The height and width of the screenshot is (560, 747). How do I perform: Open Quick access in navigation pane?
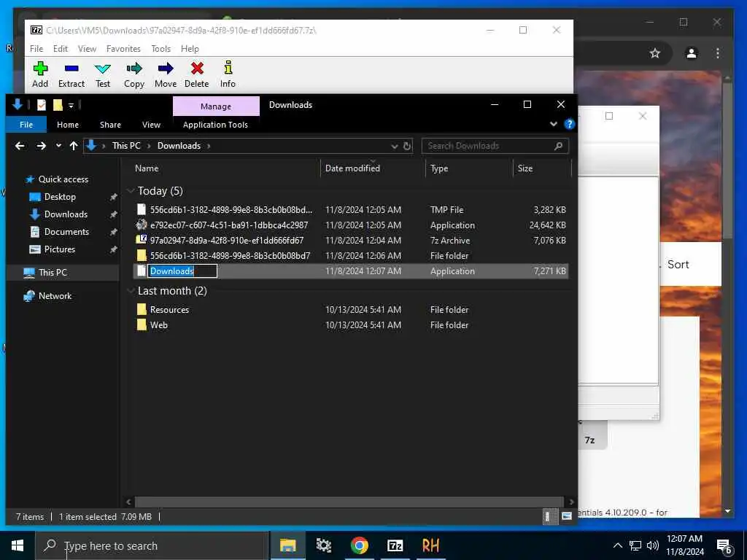pyautogui.click(x=63, y=179)
